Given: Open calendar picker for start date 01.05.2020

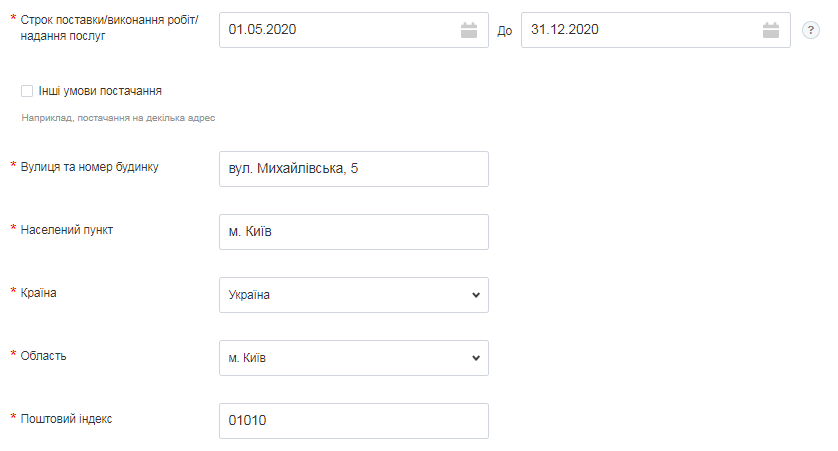Looking at the screenshot, I should (469, 30).
